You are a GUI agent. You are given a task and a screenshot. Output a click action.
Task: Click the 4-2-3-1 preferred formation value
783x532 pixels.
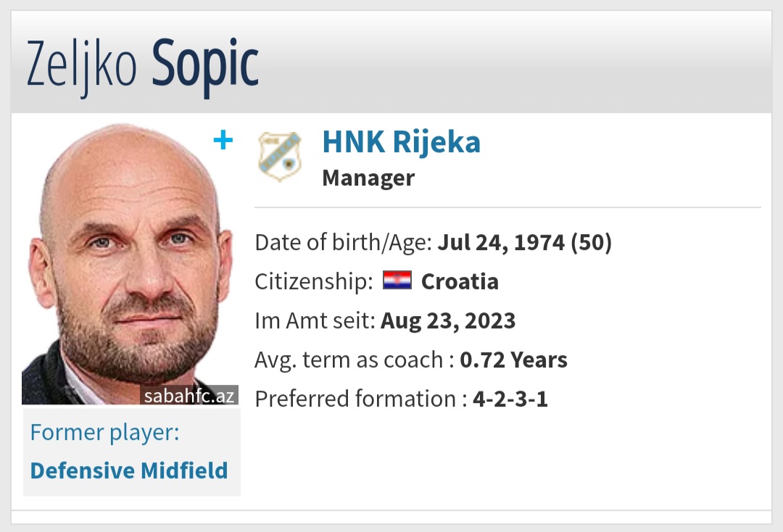[510, 399]
